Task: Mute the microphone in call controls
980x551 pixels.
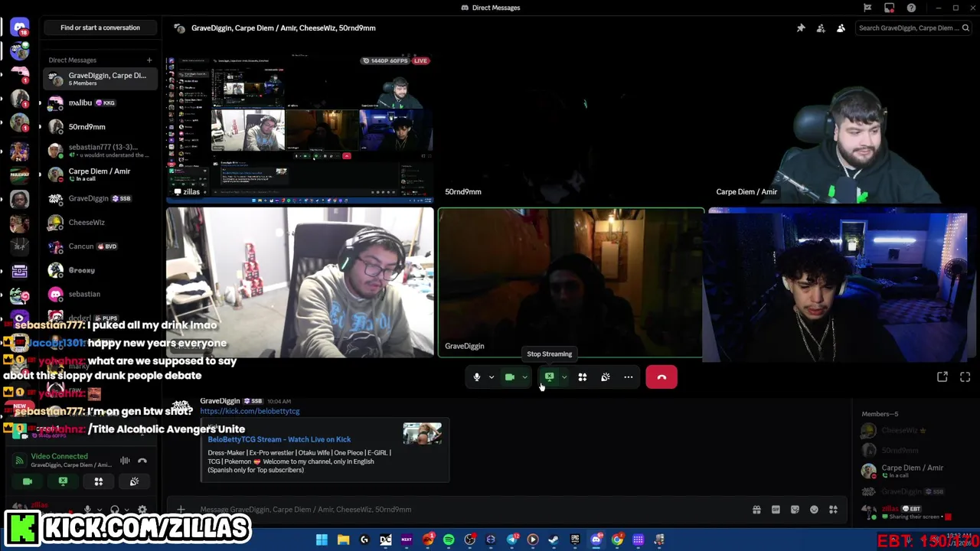Action: (x=477, y=377)
